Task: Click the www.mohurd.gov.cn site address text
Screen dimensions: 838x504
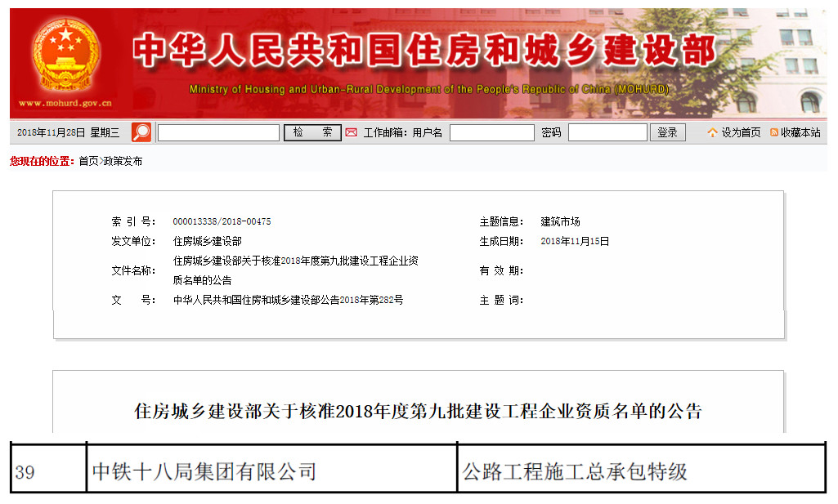Action: 65,103
